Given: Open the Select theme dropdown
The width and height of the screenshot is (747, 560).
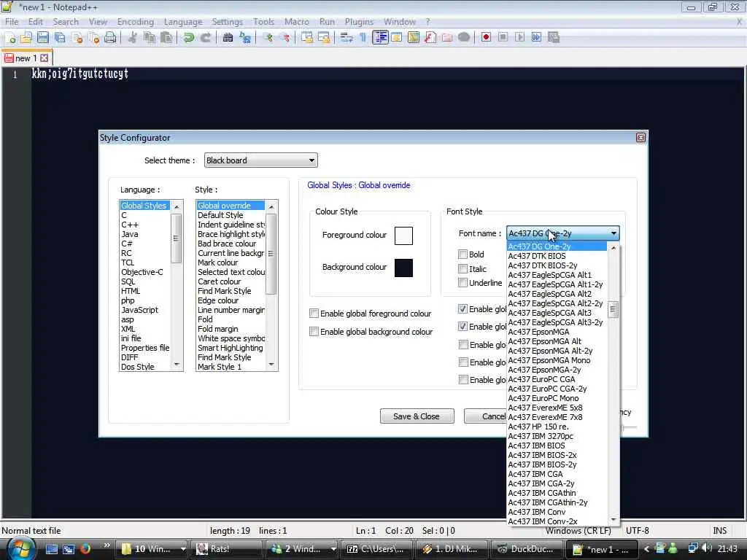Looking at the screenshot, I should point(260,160).
